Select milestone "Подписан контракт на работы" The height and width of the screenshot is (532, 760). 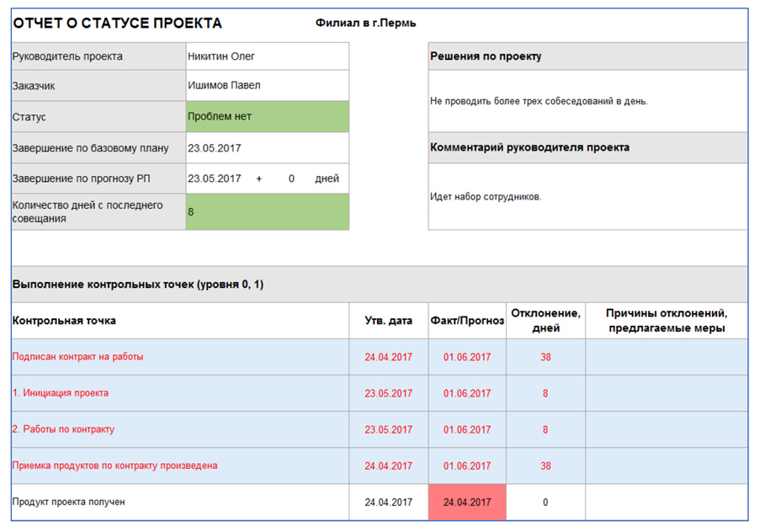coord(77,357)
